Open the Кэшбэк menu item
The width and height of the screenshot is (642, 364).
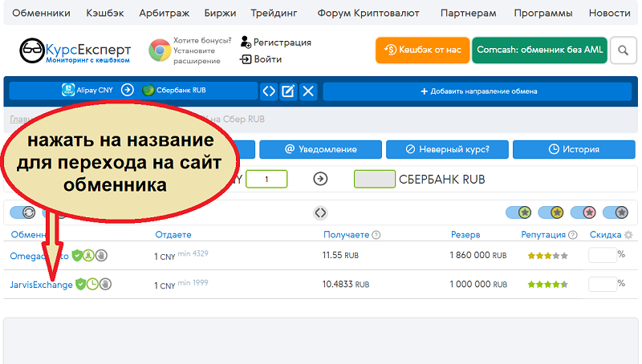(105, 13)
